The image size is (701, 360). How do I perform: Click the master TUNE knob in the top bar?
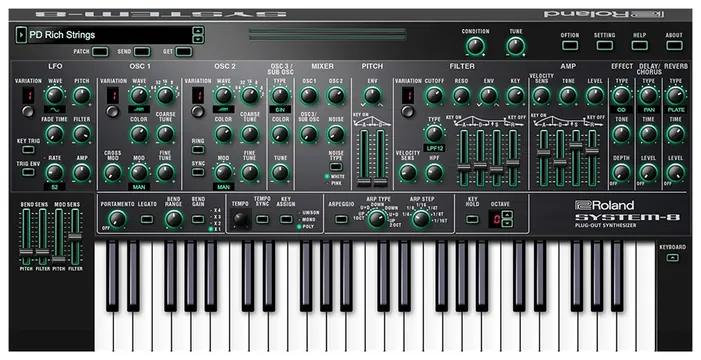515,46
